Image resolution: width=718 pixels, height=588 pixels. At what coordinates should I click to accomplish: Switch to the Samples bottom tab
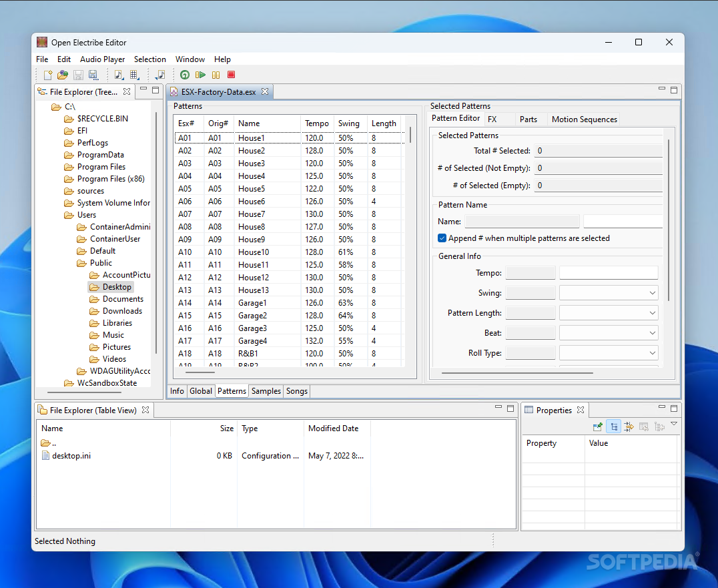(266, 391)
